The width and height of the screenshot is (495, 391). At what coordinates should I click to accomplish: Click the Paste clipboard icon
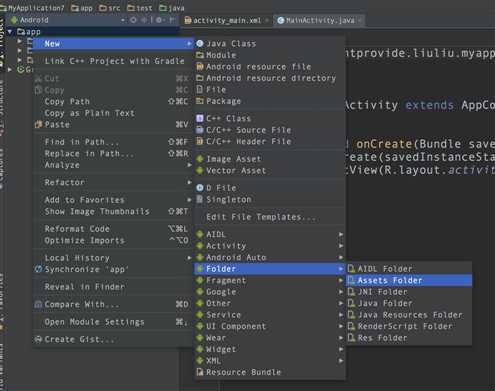[38, 125]
